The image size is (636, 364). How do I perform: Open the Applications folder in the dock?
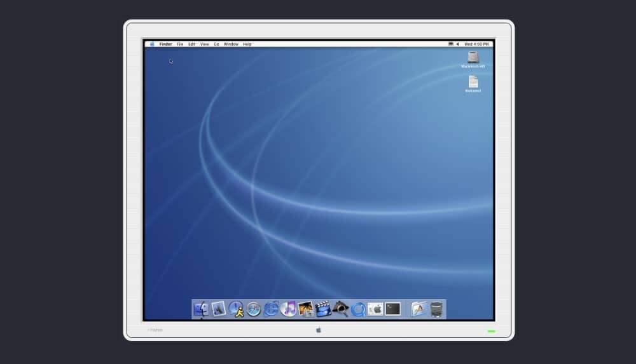[x=418, y=309]
